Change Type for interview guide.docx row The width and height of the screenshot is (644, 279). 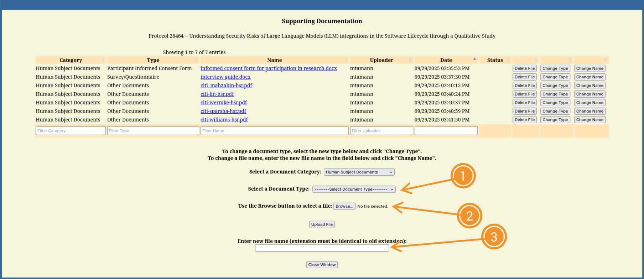tap(555, 77)
